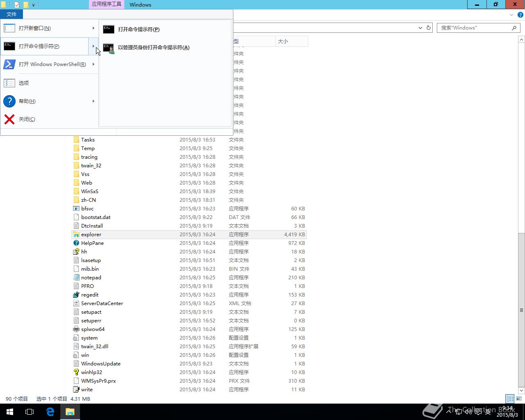Select the WindowsUpdate file
This screenshot has width=525, height=420.
click(x=101, y=364)
